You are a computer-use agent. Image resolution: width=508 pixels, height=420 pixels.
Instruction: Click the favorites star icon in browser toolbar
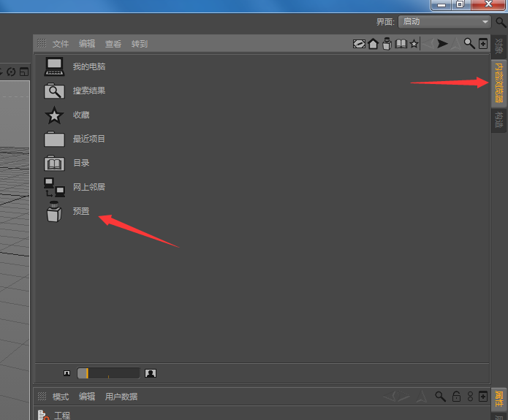point(414,44)
